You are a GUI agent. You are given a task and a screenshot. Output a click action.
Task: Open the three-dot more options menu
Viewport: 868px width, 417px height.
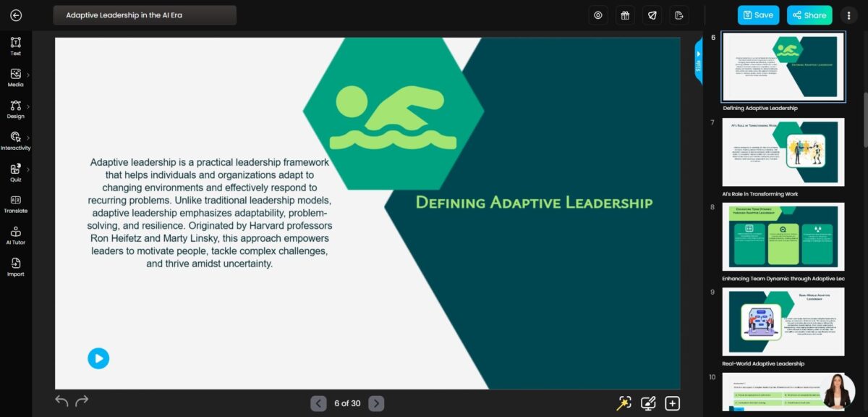tap(848, 15)
